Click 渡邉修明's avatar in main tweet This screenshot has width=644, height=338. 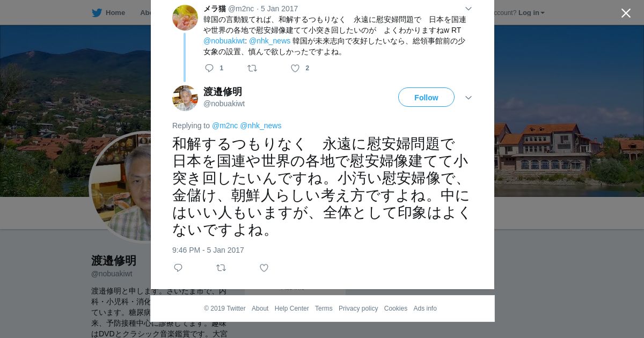(185, 98)
